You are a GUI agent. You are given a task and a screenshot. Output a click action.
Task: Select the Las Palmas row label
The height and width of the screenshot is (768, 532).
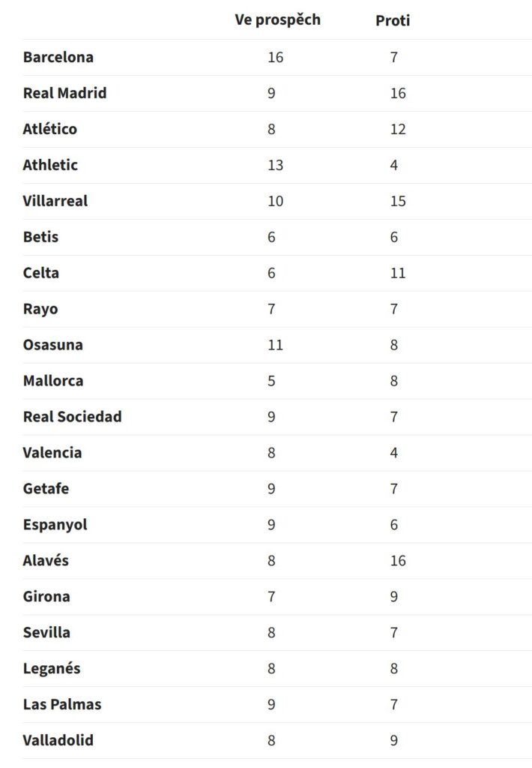click(62, 704)
